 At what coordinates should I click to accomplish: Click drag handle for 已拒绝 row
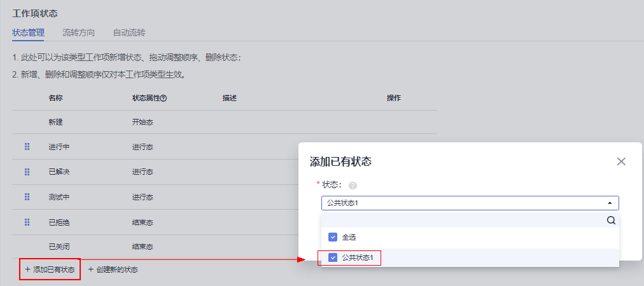click(27, 222)
